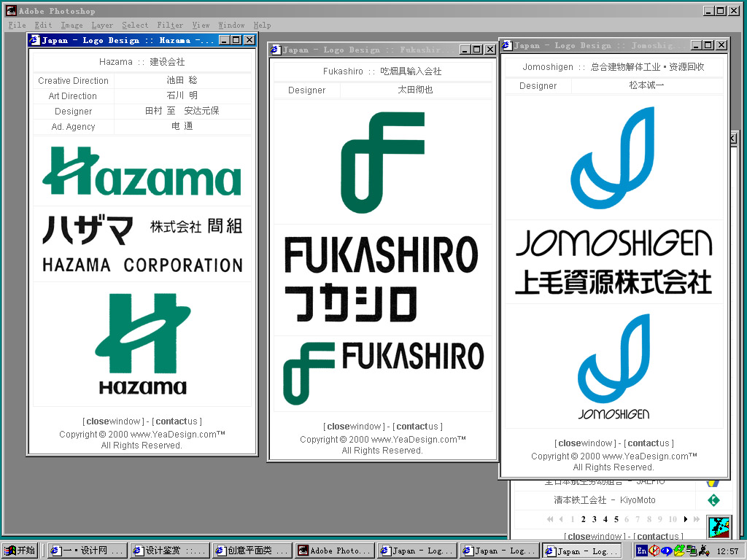This screenshot has height=560, width=747.
Task: Open the Edit menu
Action: pyautogui.click(x=43, y=26)
